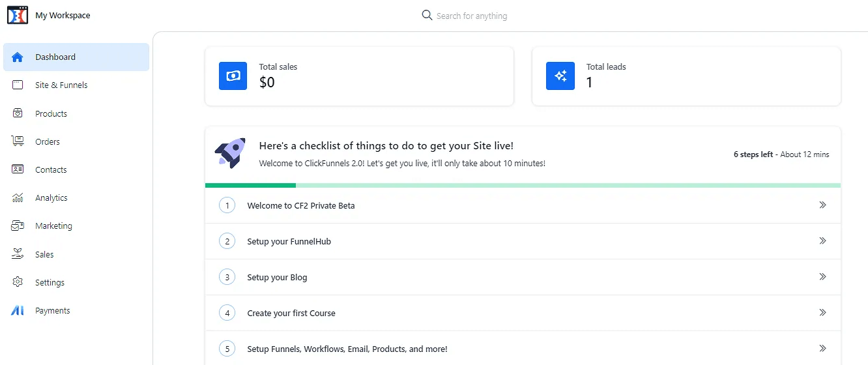Click the rocket checklist icon
868x365 pixels.
click(230, 153)
